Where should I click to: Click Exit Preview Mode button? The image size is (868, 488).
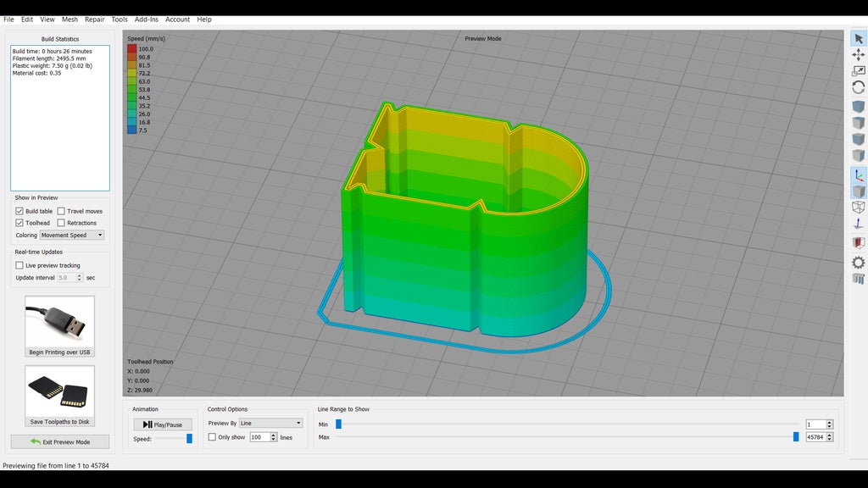[x=59, y=441]
